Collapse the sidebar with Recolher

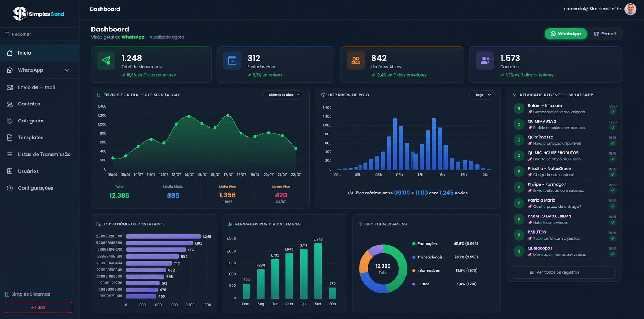point(18,34)
